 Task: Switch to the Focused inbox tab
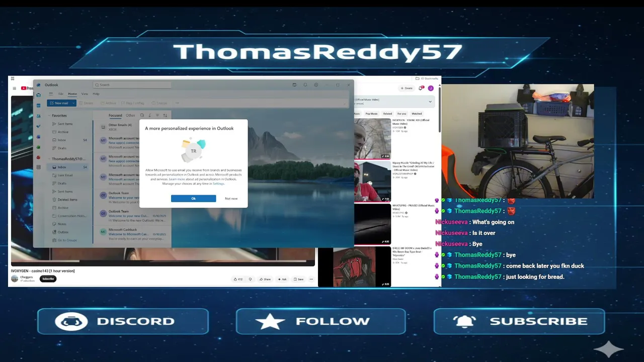click(115, 115)
